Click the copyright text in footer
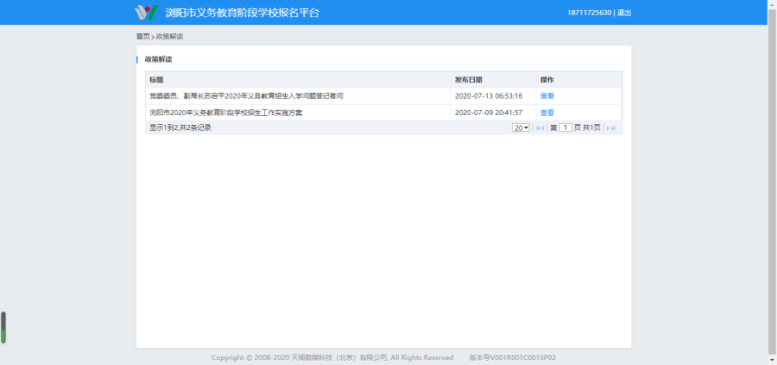 coord(332,358)
